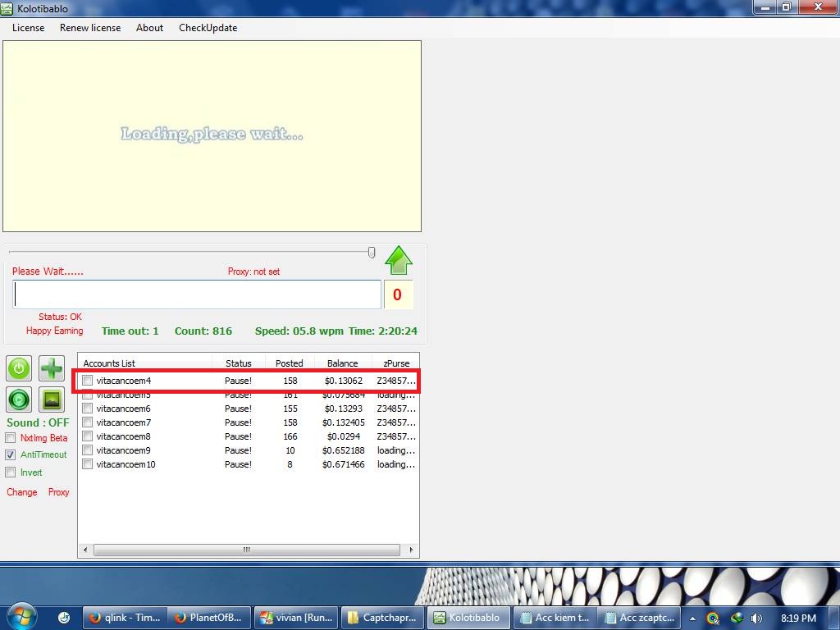Sort by the Posted column header

click(x=290, y=363)
